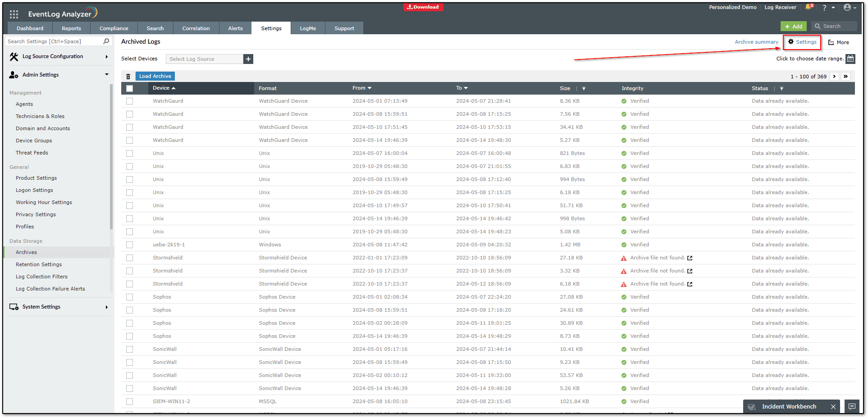Open external link for first Stormshield archive error
The width and height of the screenshot is (868, 418).
coord(690,258)
